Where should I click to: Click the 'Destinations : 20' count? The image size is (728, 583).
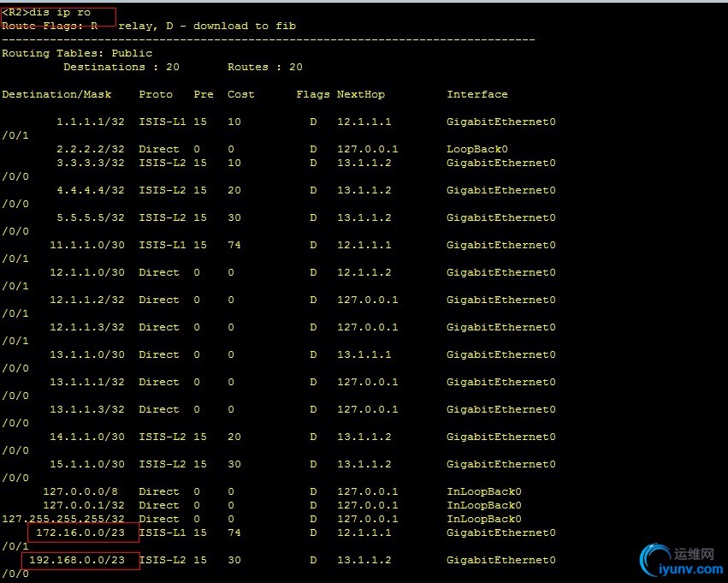[121, 67]
